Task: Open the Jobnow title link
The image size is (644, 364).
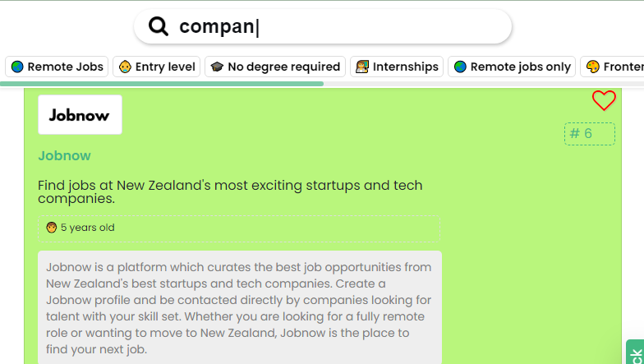Action: (x=64, y=156)
